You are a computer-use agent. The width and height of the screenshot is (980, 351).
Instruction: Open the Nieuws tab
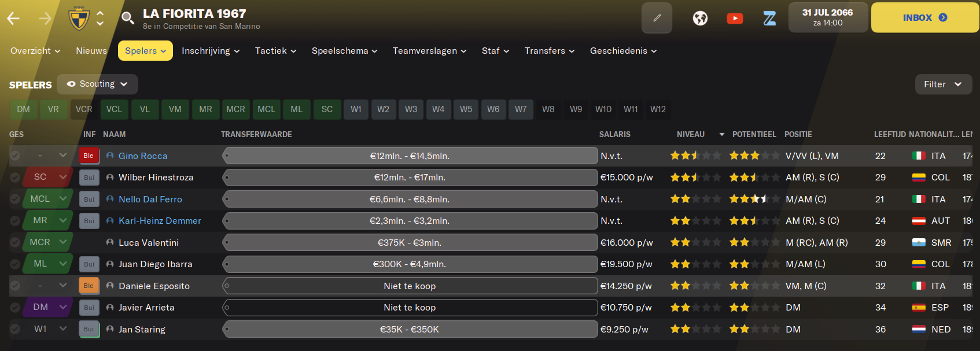point(91,51)
